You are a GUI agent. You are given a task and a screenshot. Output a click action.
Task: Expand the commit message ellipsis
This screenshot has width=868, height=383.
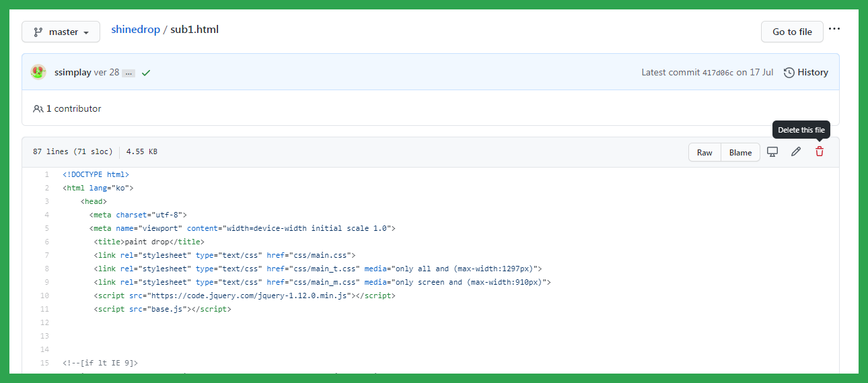coord(129,73)
